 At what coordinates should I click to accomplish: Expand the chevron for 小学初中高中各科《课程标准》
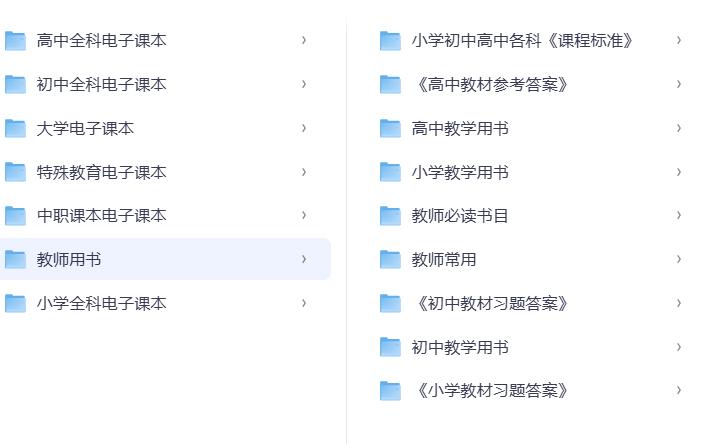coord(679,40)
